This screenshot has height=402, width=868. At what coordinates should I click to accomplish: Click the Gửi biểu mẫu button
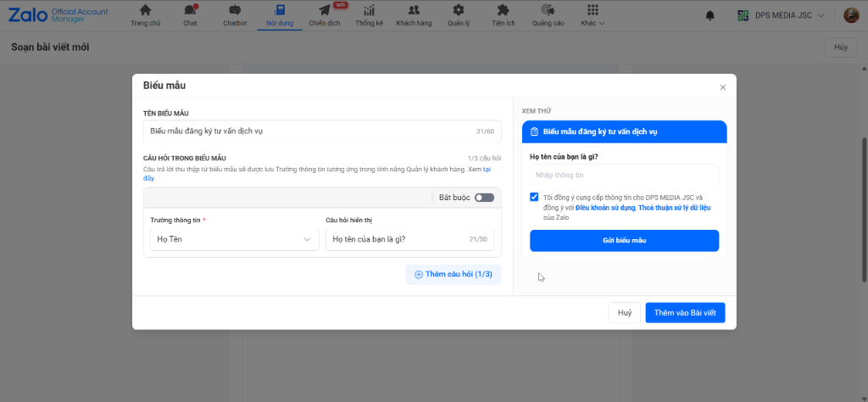click(x=625, y=240)
